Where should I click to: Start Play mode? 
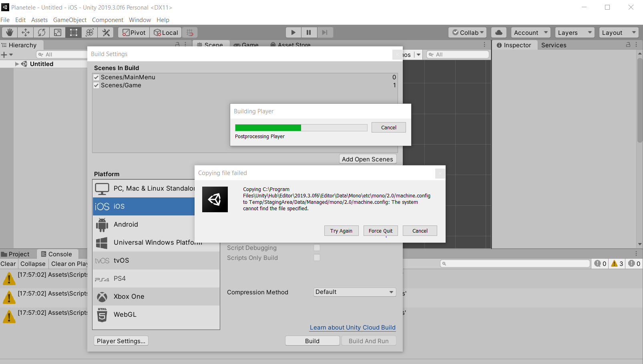[293, 32]
